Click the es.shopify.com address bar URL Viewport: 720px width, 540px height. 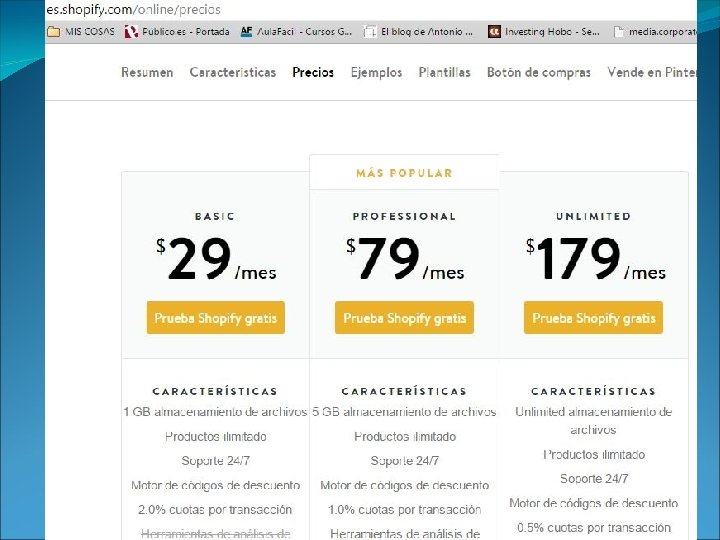pyautogui.click(x=134, y=9)
